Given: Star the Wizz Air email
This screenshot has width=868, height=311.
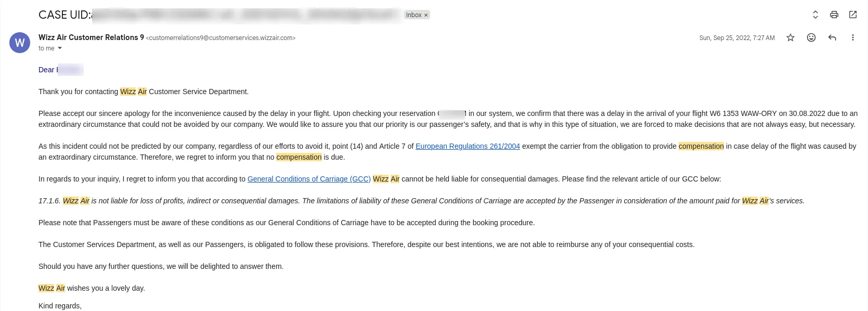Looking at the screenshot, I should [x=791, y=37].
